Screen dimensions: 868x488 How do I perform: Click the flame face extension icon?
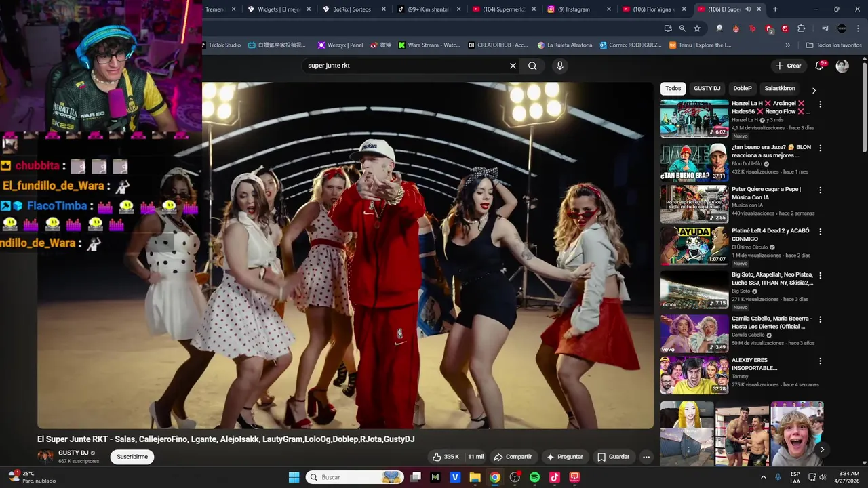click(x=736, y=28)
